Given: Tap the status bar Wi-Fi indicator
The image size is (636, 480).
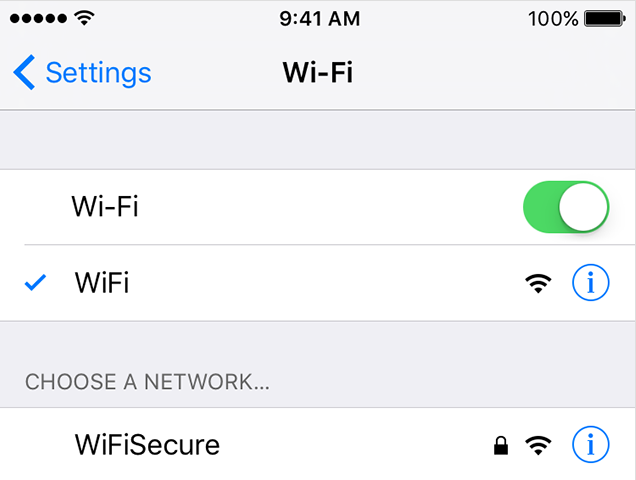Looking at the screenshot, I should click(x=84, y=18).
